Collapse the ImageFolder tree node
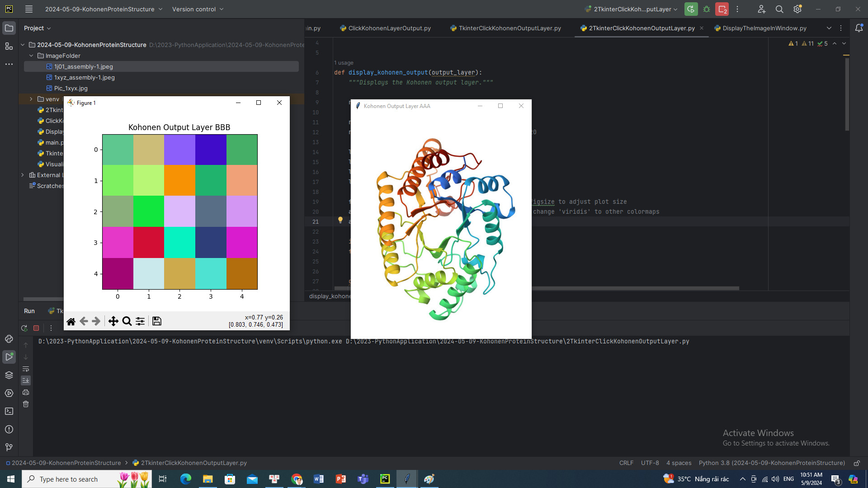 click(31, 56)
